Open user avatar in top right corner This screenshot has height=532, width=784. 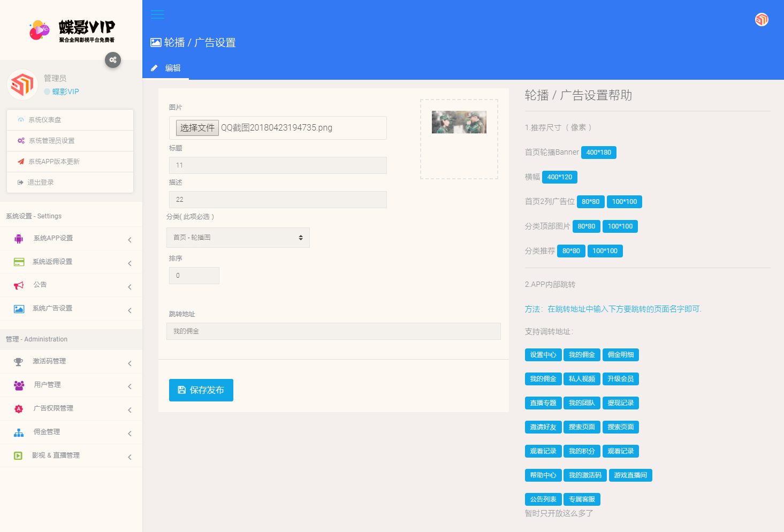coord(761,20)
